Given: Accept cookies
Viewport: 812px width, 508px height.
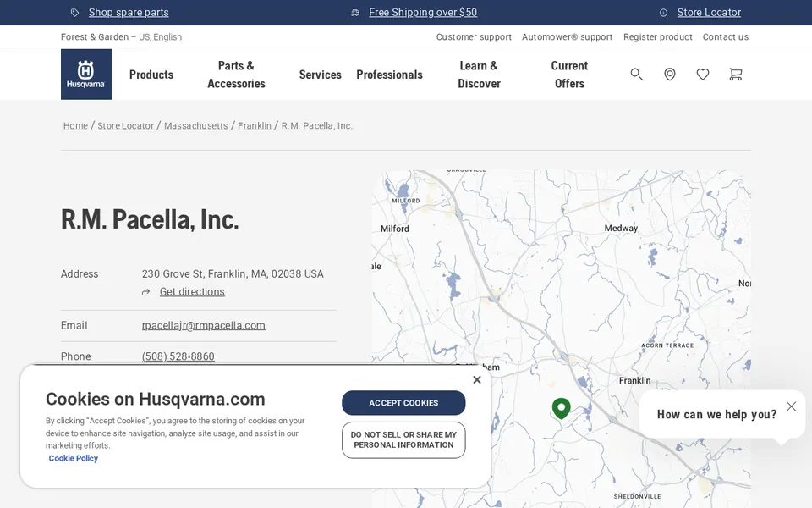Looking at the screenshot, I should [x=403, y=403].
